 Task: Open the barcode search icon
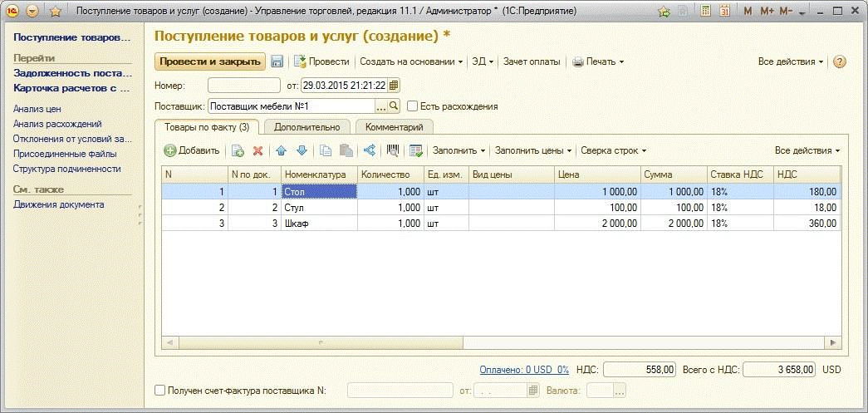pos(394,150)
